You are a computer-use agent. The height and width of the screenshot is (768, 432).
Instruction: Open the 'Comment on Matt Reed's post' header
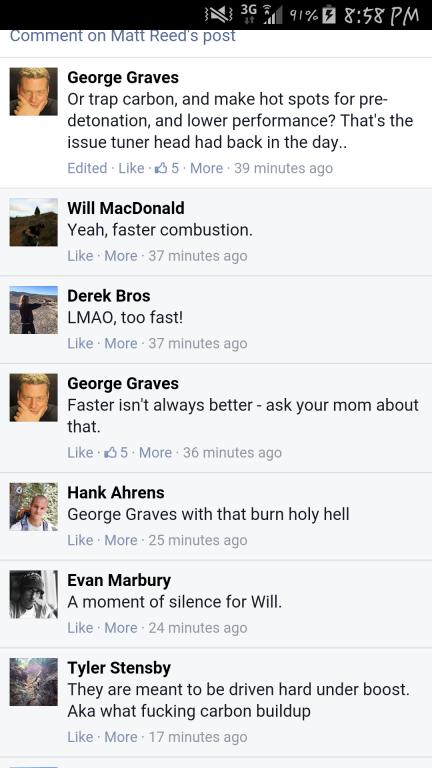122,36
